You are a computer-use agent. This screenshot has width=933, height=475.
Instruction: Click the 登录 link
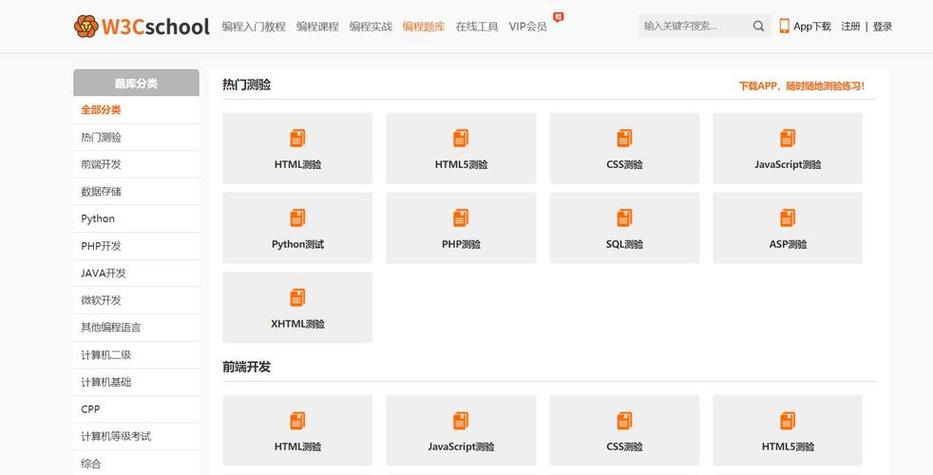(882, 27)
